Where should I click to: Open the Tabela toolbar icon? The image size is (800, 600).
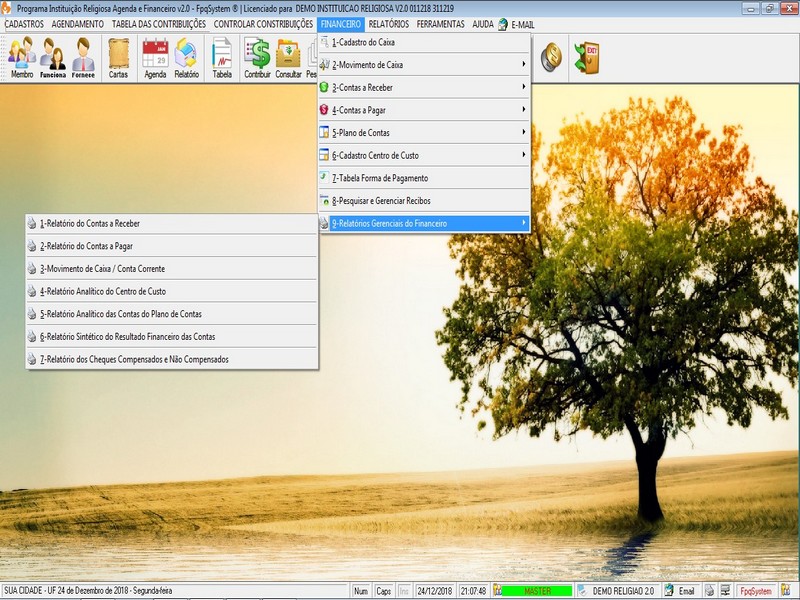click(222, 58)
